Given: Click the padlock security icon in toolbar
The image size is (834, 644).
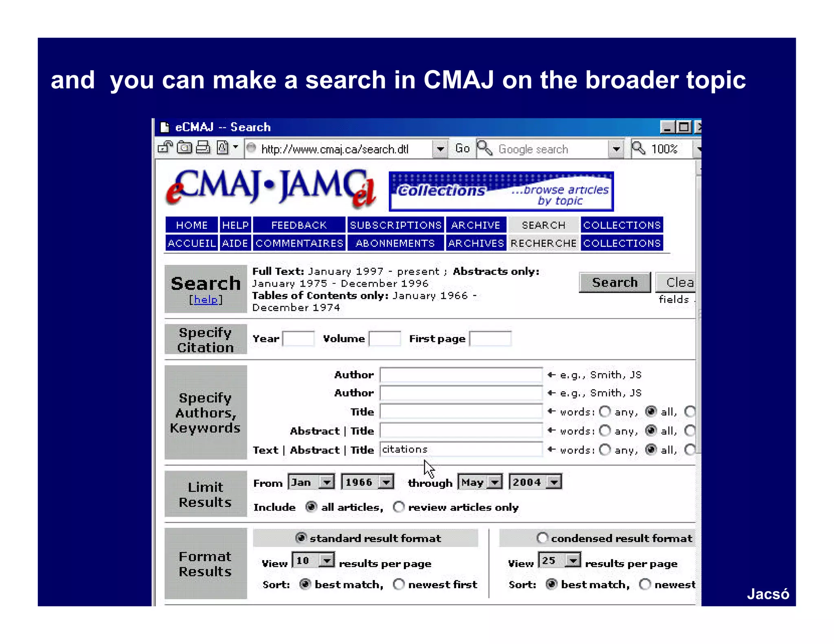Looking at the screenshot, I should click(x=165, y=147).
